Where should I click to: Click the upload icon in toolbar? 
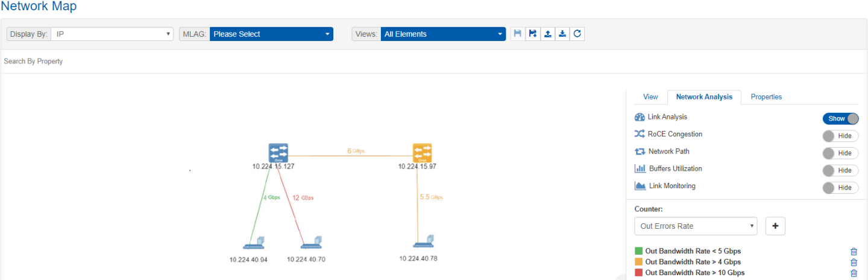pyautogui.click(x=547, y=34)
